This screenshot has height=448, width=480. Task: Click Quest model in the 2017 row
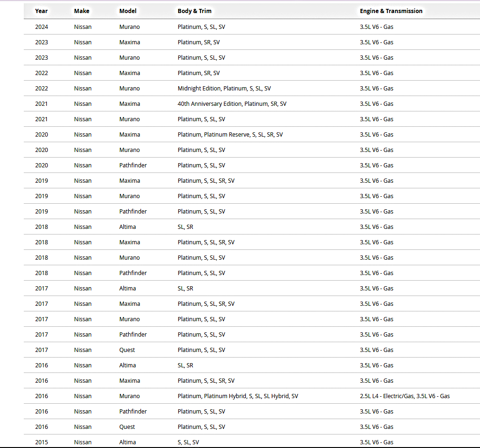pos(127,350)
